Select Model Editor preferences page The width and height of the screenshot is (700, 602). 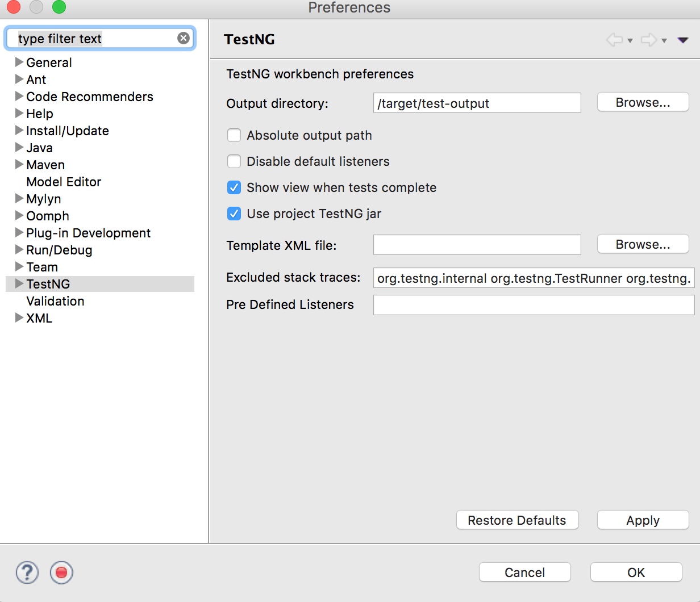click(64, 182)
